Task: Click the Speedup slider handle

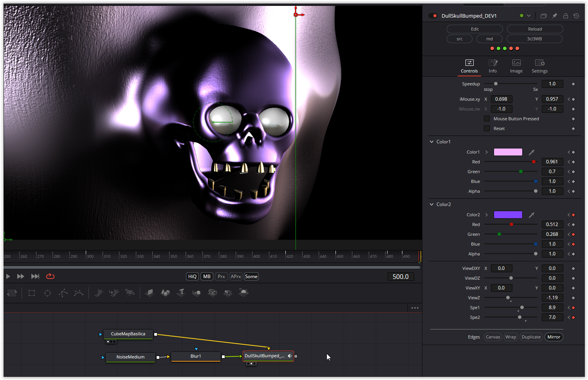Action: 496,84
